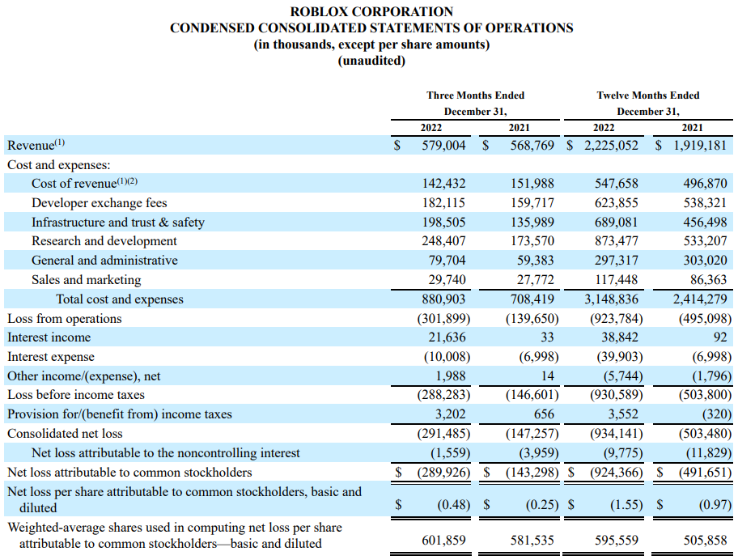Screen dimensions: 738x560
Task: Select interest income value 21,636
Action: [447, 337]
